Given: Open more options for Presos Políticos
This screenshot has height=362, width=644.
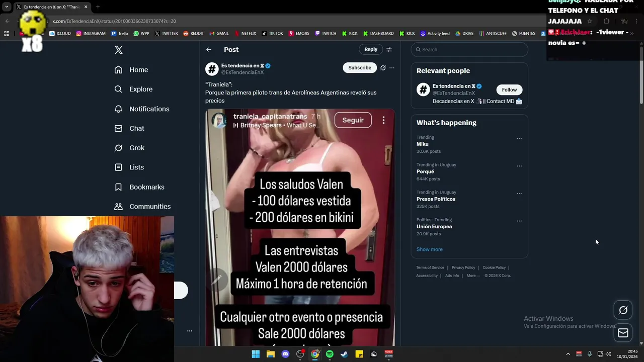Looking at the screenshot, I should [x=519, y=194].
